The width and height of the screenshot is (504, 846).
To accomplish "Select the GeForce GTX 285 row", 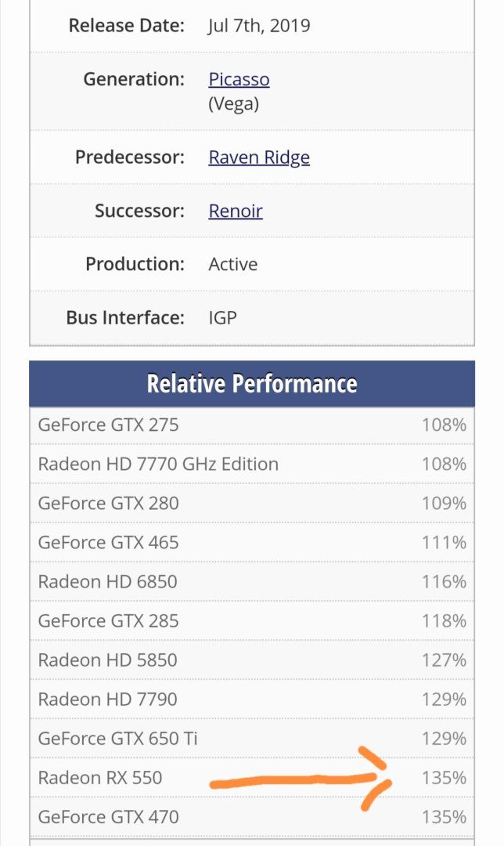I will [x=108, y=620].
